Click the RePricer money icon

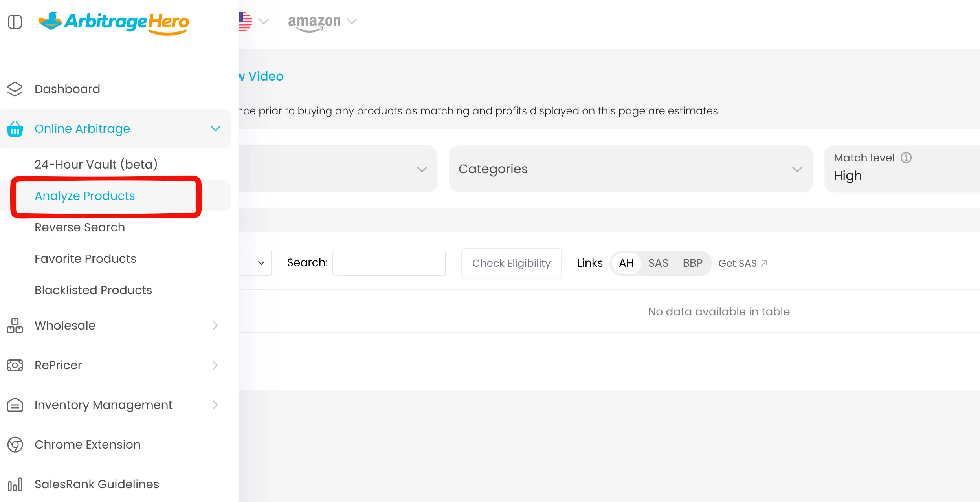(x=15, y=365)
